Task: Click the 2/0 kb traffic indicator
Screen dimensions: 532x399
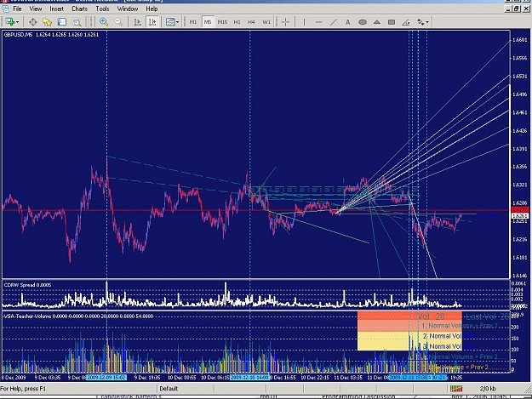Action: pyautogui.click(x=488, y=389)
